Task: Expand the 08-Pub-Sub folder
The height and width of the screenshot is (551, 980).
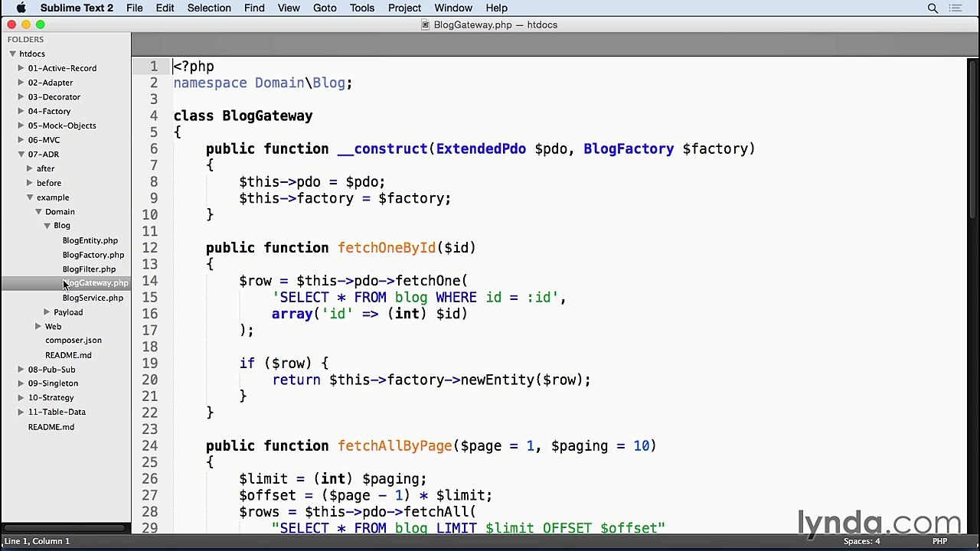Action: (21, 370)
